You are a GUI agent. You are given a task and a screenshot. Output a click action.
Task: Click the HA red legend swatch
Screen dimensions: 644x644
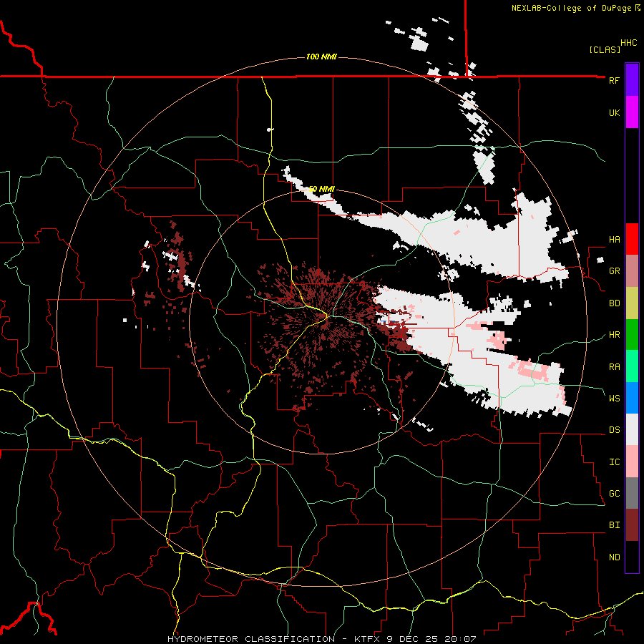click(x=632, y=239)
